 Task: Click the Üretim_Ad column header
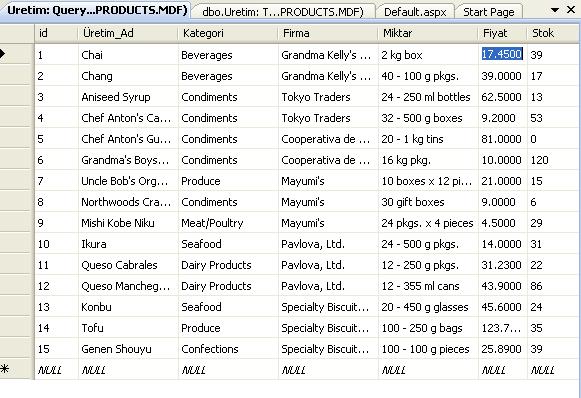click(128, 33)
